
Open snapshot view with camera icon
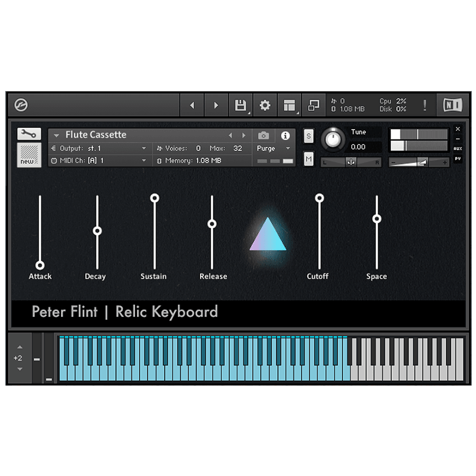click(263, 135)
